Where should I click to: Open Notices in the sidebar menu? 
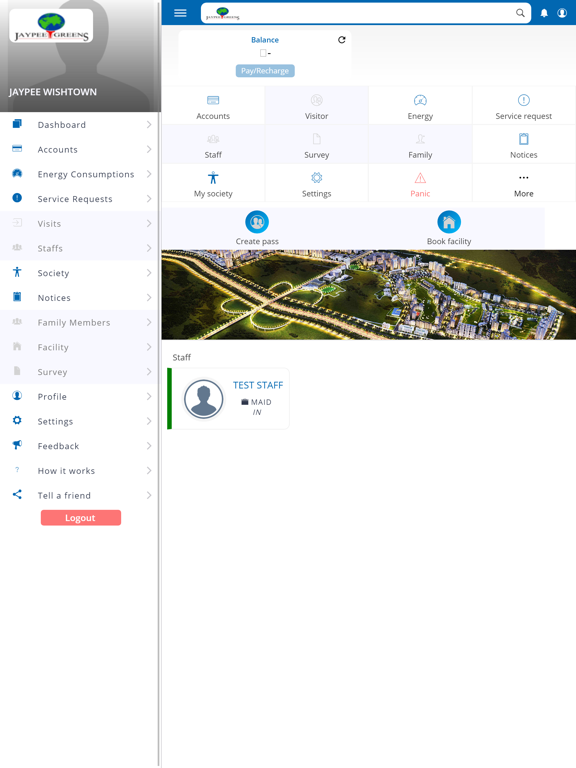click(79, 297)
